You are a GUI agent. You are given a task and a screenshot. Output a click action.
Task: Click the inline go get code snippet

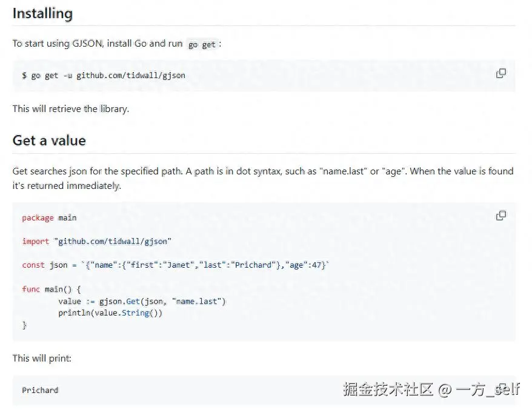202,44
